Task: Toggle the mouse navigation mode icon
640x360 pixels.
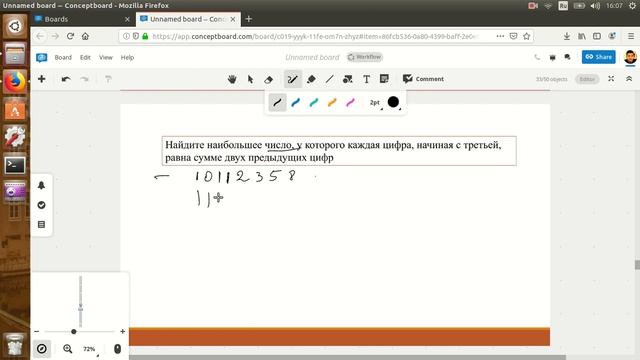Action: [x=117, y=349]
